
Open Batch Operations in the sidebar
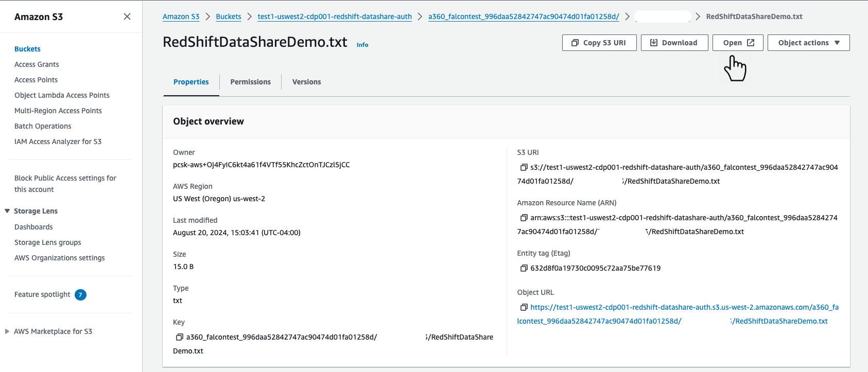43,126
